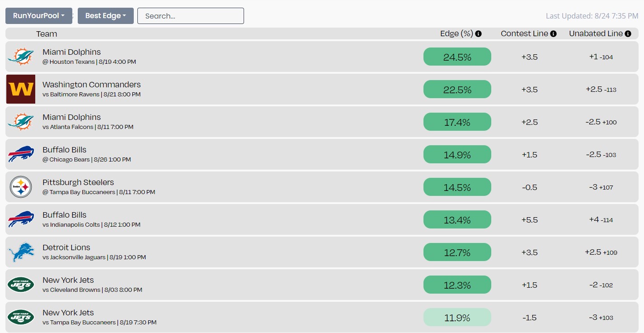Click the 24.5% edge badge
This screenshot has width=644, height=333.
click(457, 57)
